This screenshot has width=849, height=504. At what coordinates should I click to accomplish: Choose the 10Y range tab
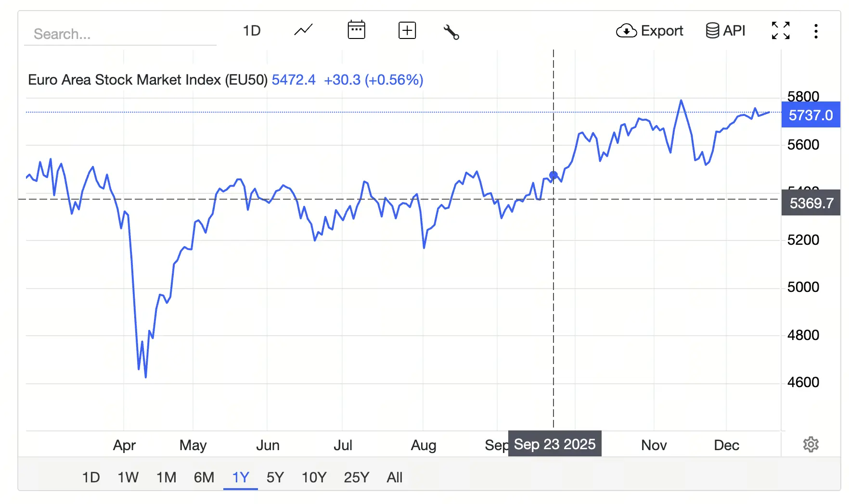pyautogui.click(x=314, y=478)
